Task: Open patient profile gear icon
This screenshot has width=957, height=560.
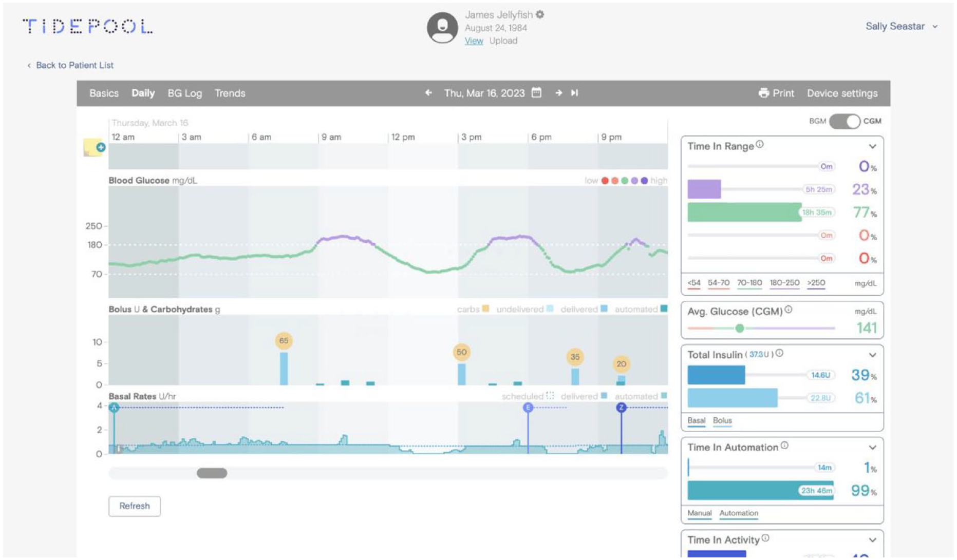Action: click(540, 14)
